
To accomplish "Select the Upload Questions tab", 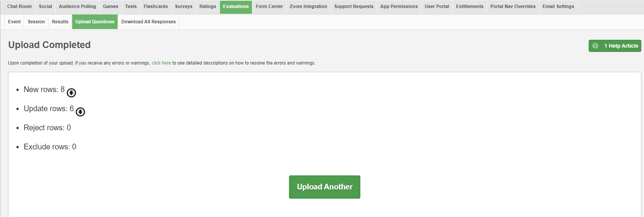I will tap(95, 22).
